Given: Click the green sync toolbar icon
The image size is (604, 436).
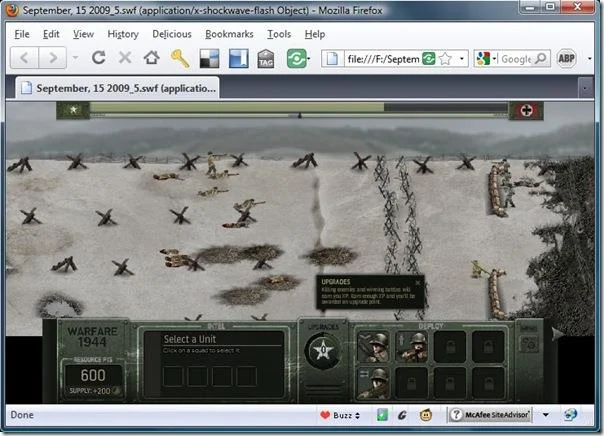Looking at the screenshot, I should 296,59.
